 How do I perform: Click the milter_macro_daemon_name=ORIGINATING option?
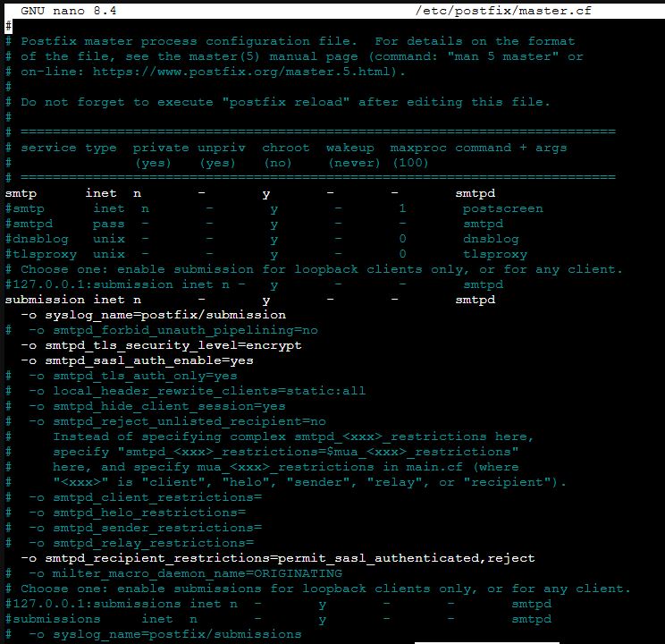[197, 573]
